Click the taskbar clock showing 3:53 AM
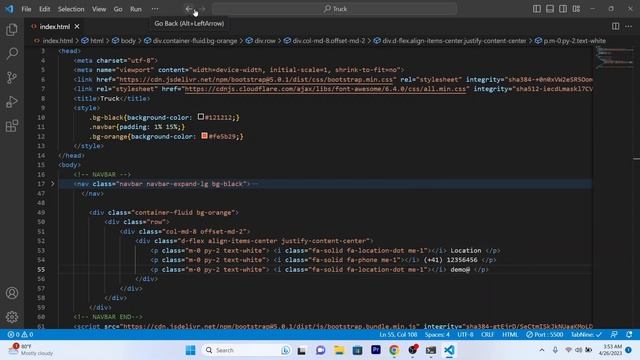The height and width of the screenshot is (360, 640). (x=611, y=349)
